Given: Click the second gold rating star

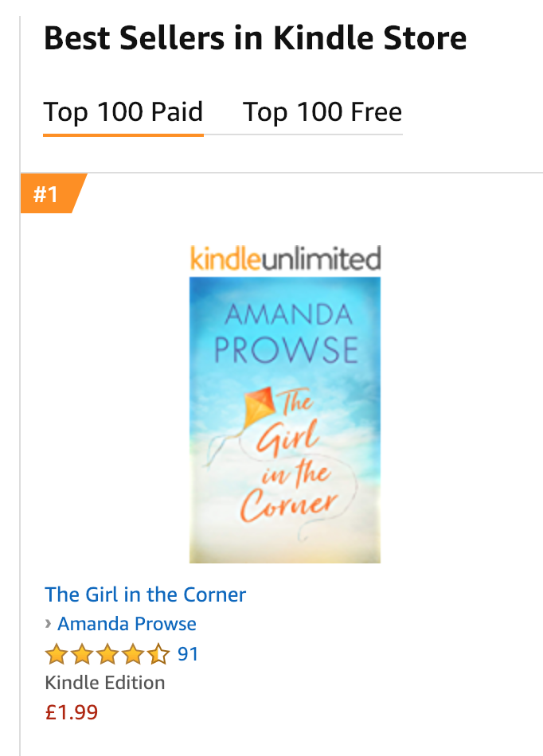Looking at the screenshot, I should 82,654.
